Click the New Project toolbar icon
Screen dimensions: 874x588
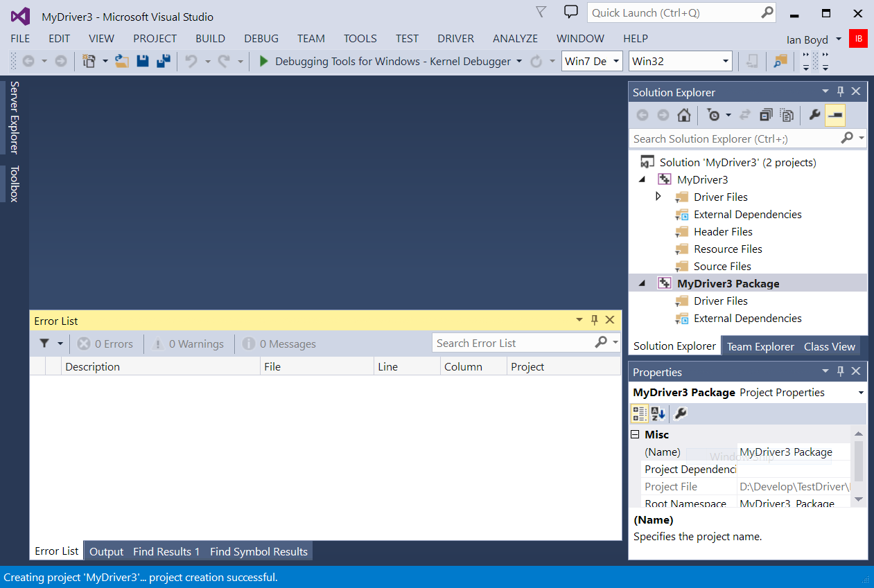[89, 61]
